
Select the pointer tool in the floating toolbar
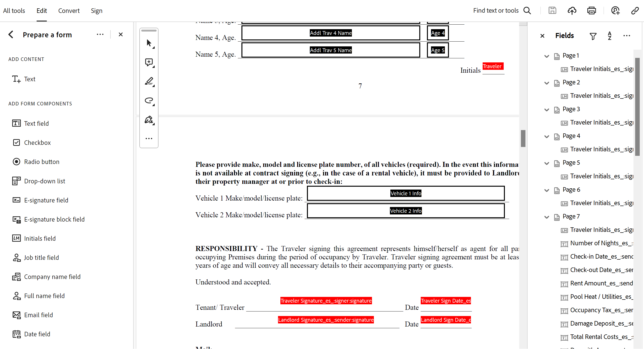pyautogui.click(x=149, y=43)
